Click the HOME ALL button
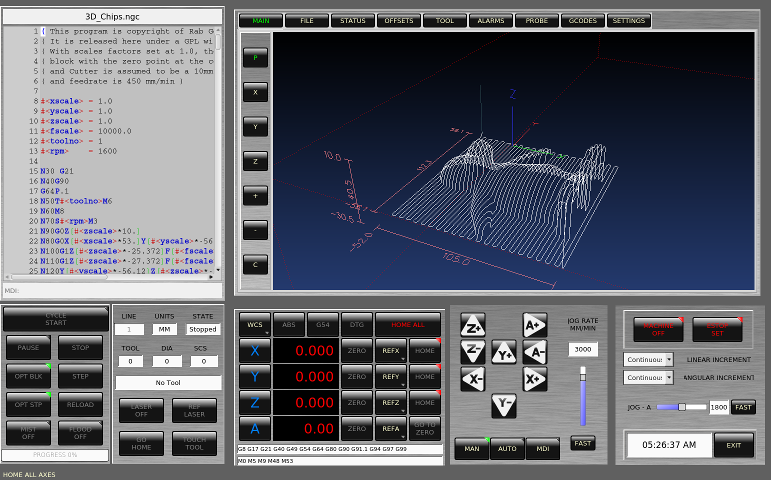771x480 pixels. point(407,324)
